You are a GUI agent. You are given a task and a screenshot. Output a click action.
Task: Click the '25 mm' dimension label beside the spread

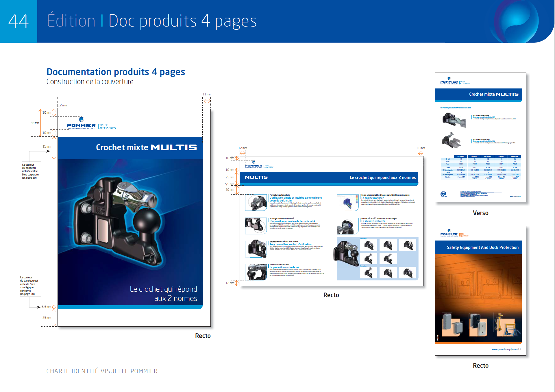(230, 177)
